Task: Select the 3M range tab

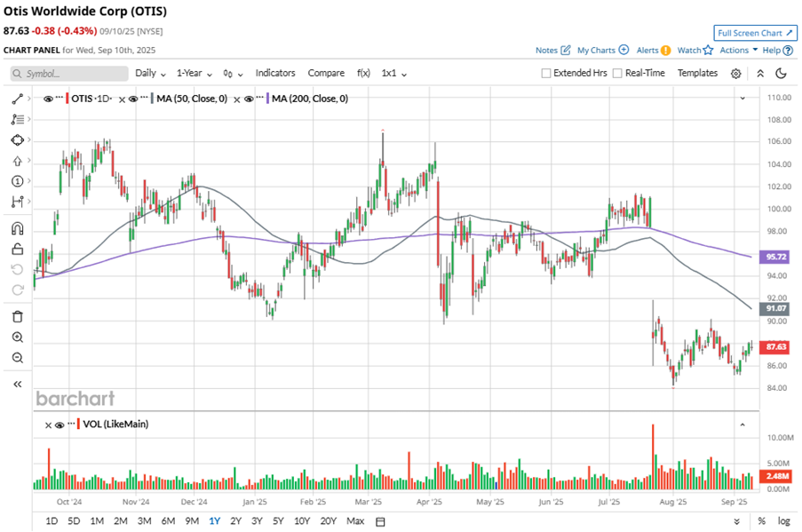Action: (x=144, y=521)
